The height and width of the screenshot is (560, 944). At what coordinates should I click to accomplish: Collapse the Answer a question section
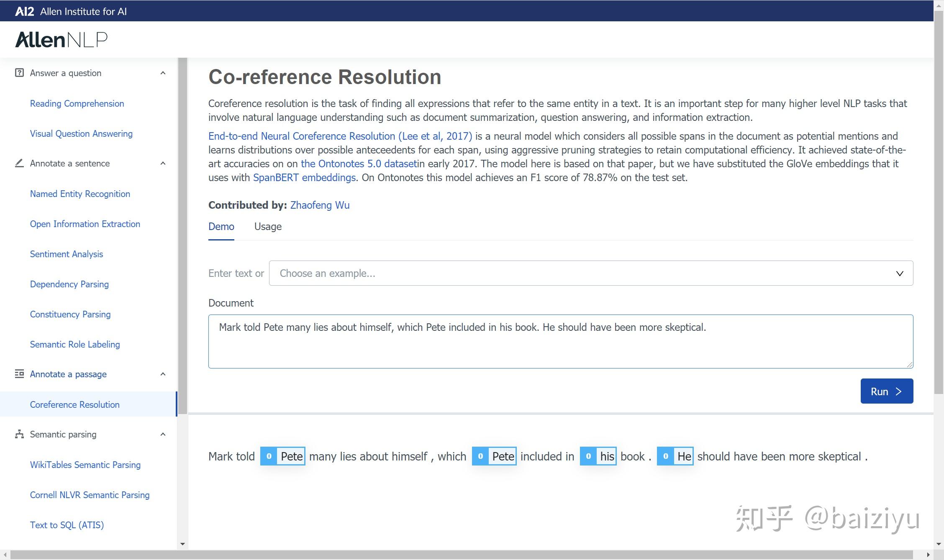(163, 73)
